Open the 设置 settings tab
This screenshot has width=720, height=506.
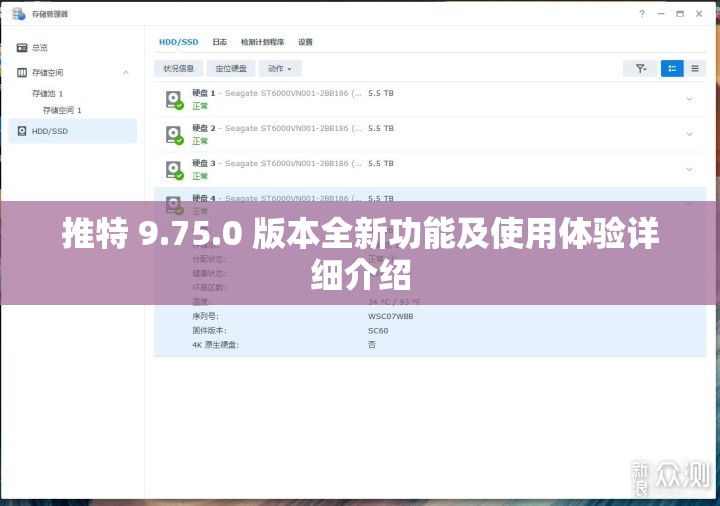pos(305,42)
